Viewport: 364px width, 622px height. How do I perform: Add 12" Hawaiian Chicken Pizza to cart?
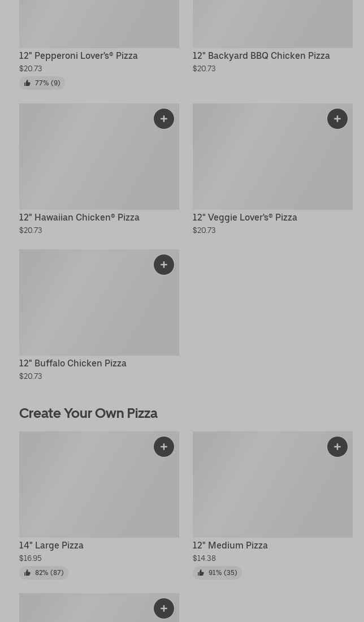164,119
